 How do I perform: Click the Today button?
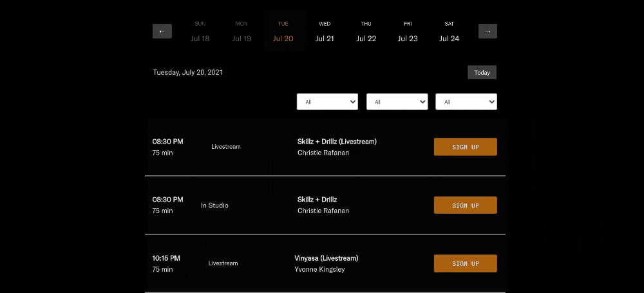482,72
